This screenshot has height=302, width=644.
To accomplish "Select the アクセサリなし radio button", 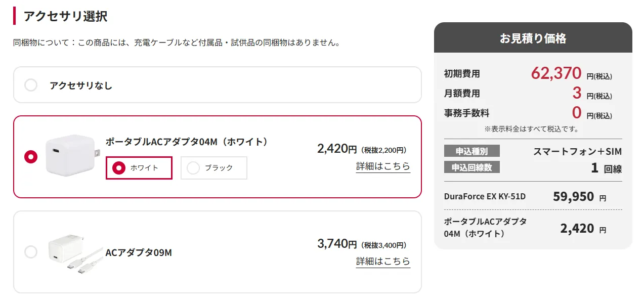I will [x=31, y=85].
